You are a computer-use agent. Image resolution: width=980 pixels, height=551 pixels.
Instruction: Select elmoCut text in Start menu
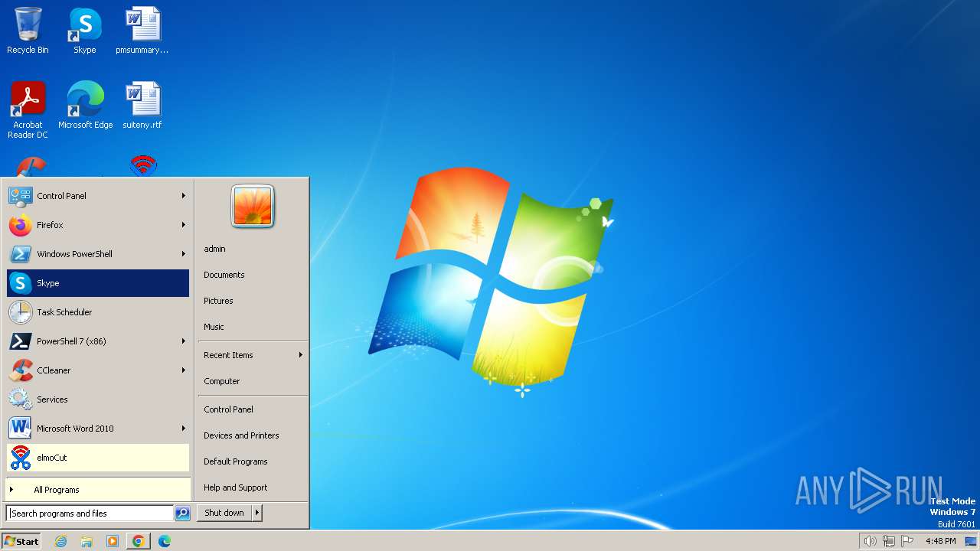[x=52, y=458]
